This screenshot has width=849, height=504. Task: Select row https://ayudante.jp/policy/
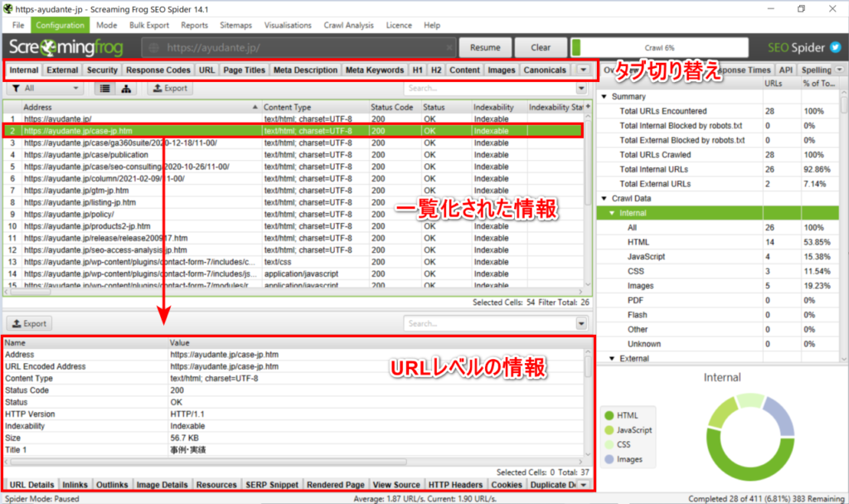294,215
